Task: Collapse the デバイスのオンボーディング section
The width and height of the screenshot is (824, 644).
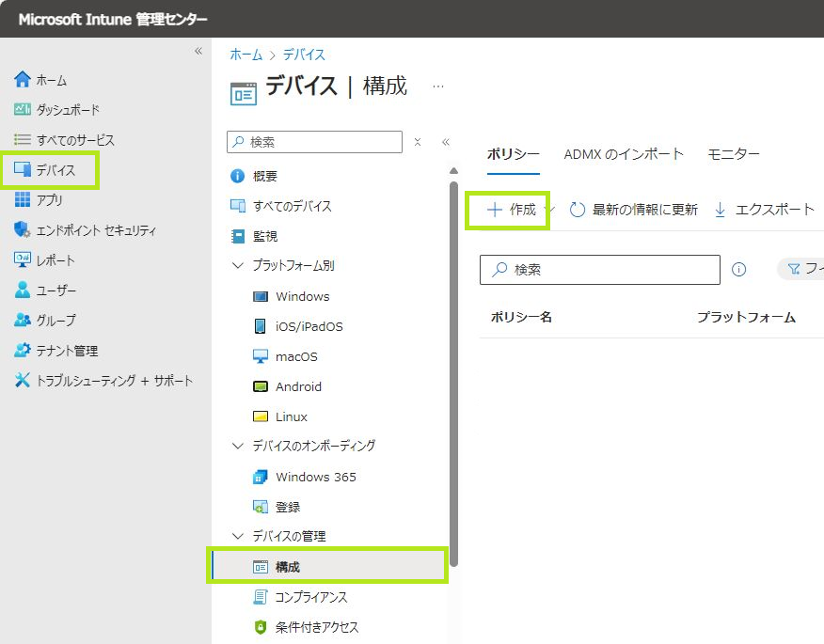Action: coord(238,446)
